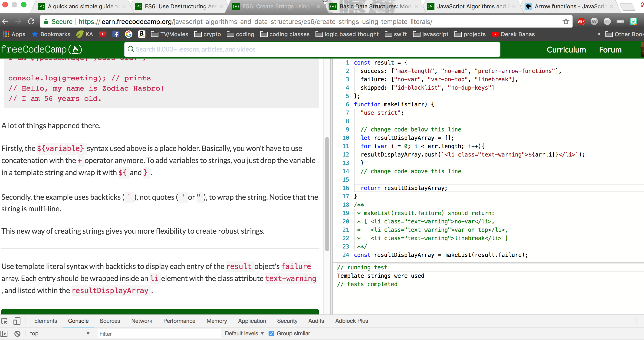Open the logic based thought folder
The width and height of the screenshot is (644, 340).
tap(347, 34)
